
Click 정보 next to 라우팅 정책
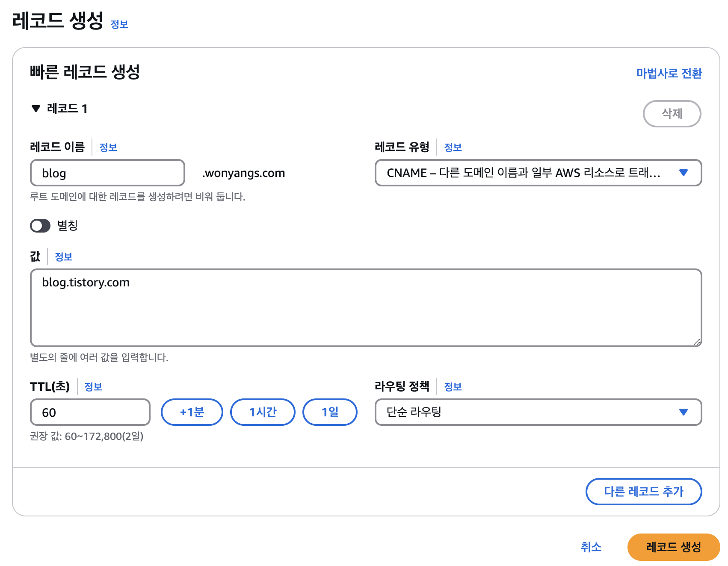coord(453,386)
